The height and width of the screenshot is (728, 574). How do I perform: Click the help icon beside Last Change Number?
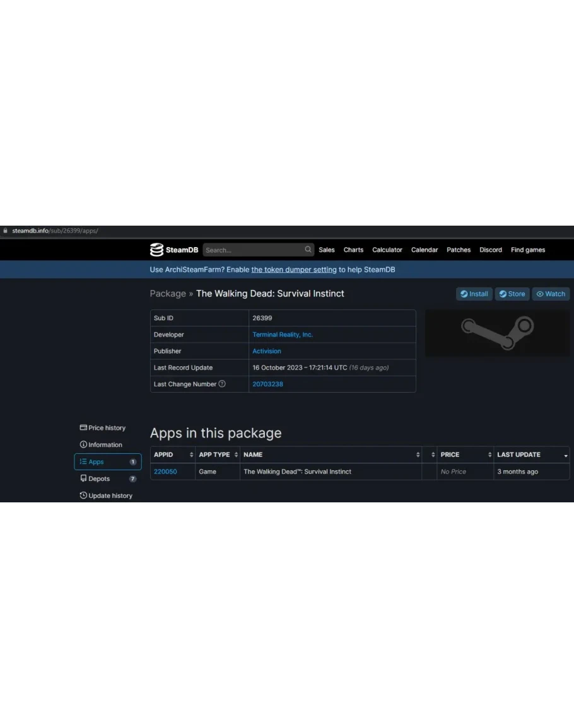pos(222,384)
